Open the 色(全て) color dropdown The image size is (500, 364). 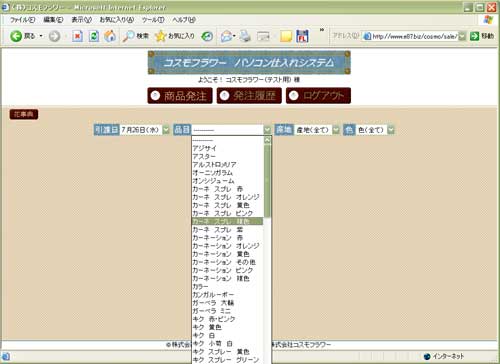point(391,130)
